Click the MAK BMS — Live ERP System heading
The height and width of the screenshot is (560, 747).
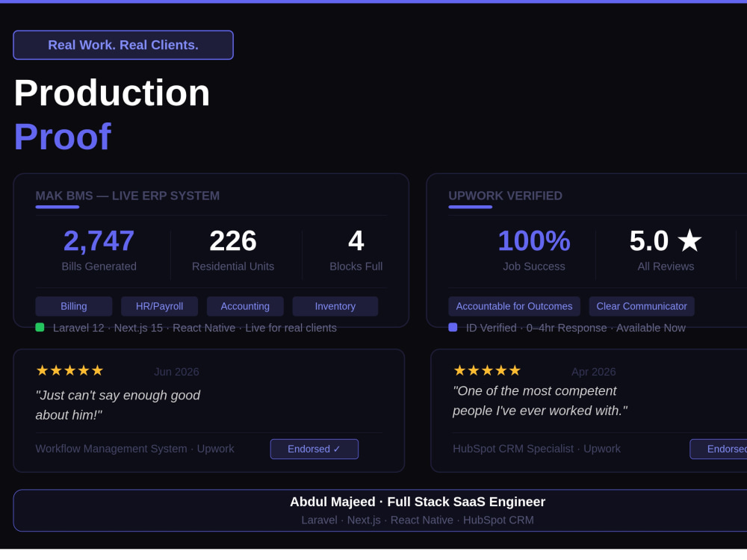[x=128, y=196]
